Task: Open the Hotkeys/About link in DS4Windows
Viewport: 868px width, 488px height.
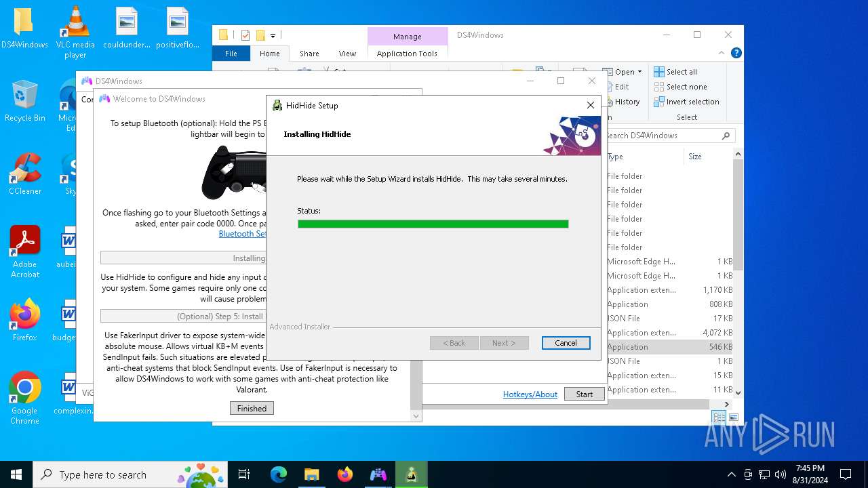Action: click(530, 394)
